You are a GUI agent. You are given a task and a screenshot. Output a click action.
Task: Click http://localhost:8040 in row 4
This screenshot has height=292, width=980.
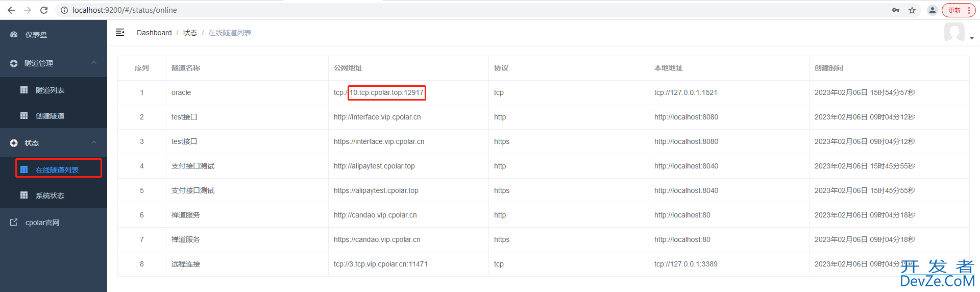click(x=686, y=166)
